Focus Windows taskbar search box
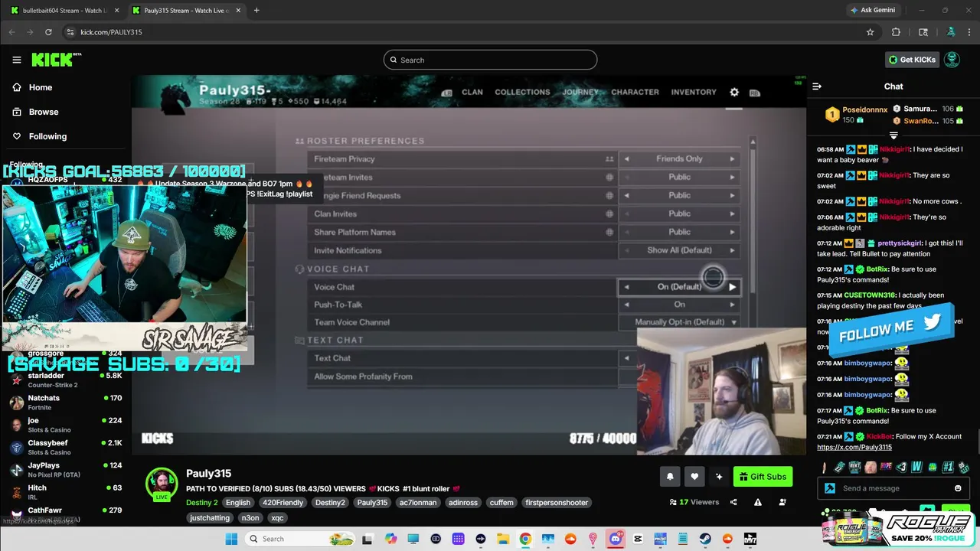The height and width of the screenshot is (551, 980). click(300, 539)
